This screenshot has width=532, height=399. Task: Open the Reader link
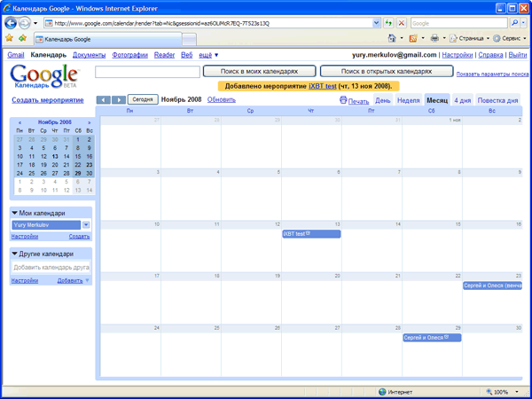point(164,55)
